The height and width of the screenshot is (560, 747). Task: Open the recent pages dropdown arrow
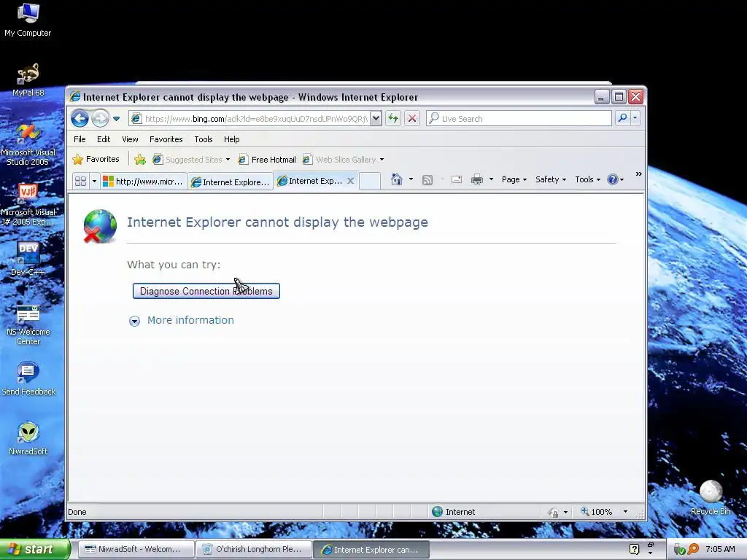116,119
